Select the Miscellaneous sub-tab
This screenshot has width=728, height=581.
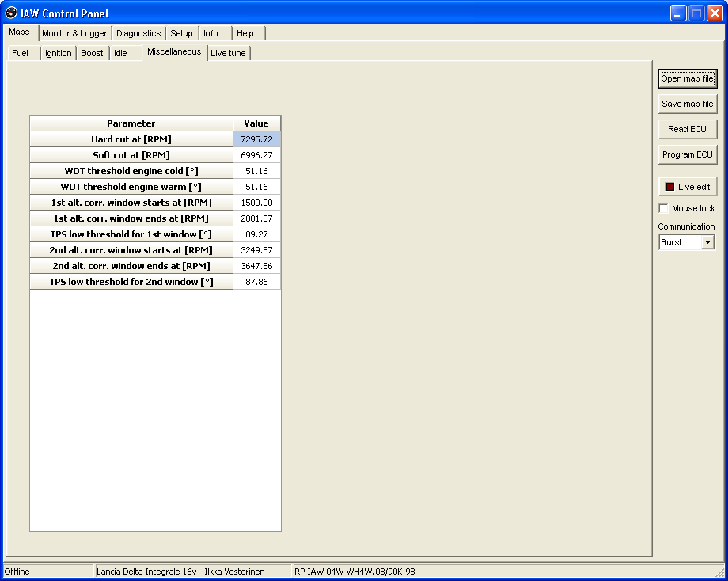(174, 51)
